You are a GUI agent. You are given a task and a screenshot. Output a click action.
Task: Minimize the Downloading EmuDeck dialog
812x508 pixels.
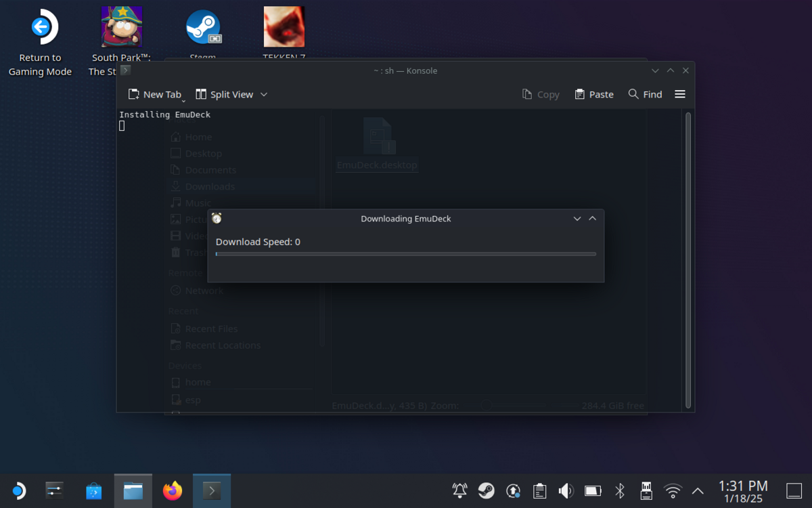(x=577, y=218)
